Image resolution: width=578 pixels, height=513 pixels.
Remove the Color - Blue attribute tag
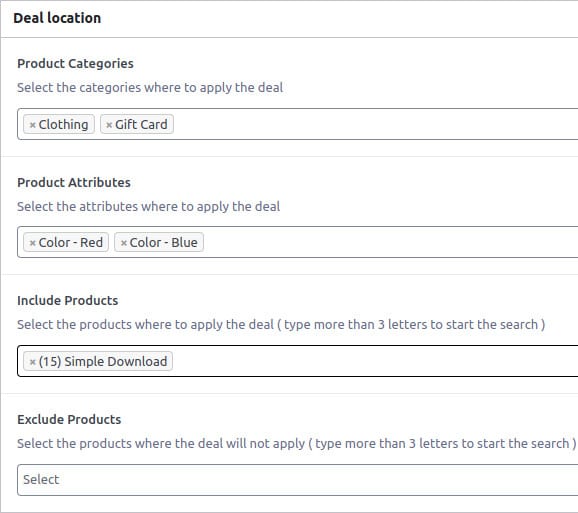(x=124, y=243)
